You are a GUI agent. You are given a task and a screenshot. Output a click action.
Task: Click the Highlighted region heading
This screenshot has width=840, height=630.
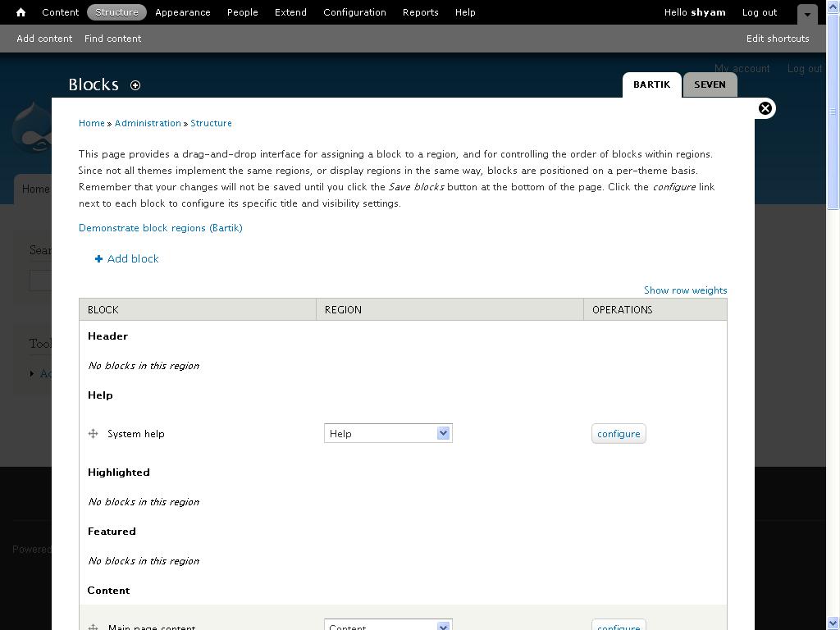point(119,472)
